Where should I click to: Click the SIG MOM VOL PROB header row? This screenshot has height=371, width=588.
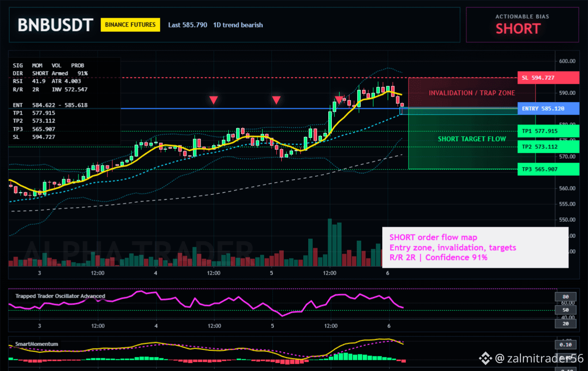[x=49, y=65]
